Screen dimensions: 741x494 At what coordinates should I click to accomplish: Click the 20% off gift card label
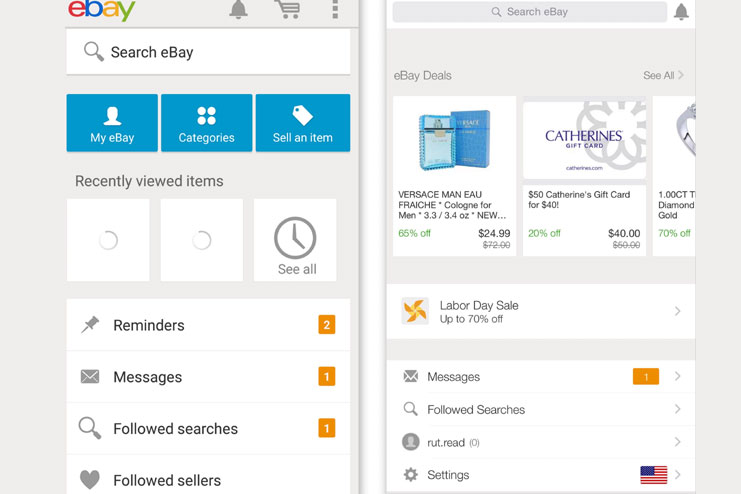click(x=544, y=234)
